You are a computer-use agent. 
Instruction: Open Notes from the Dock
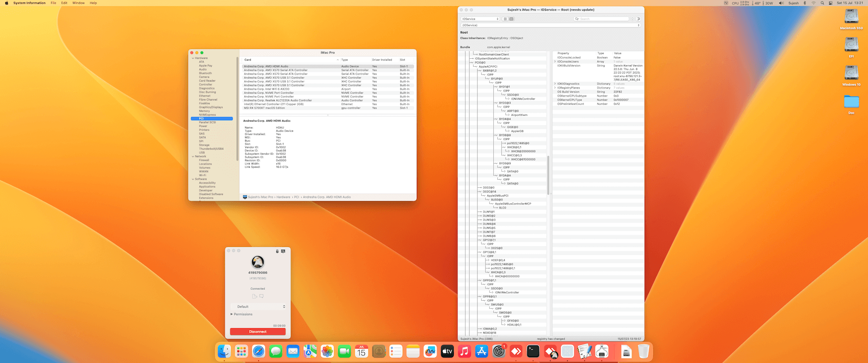click(x=413, y=351)
